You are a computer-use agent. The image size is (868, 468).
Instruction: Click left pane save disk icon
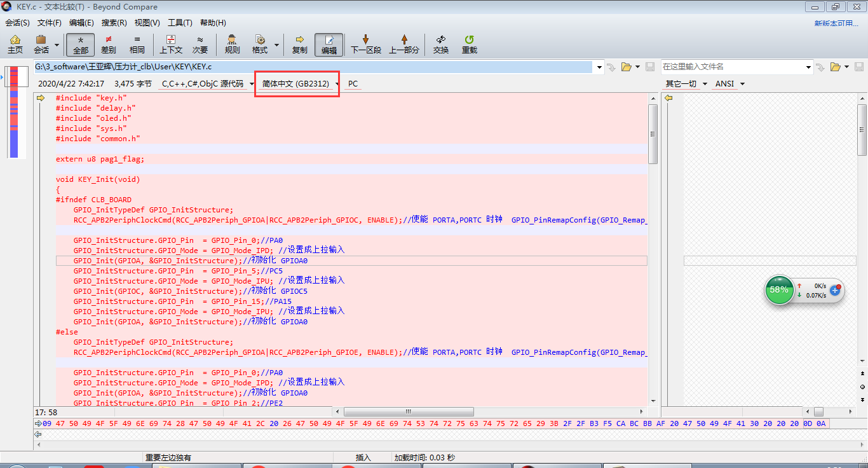point(650,67)
